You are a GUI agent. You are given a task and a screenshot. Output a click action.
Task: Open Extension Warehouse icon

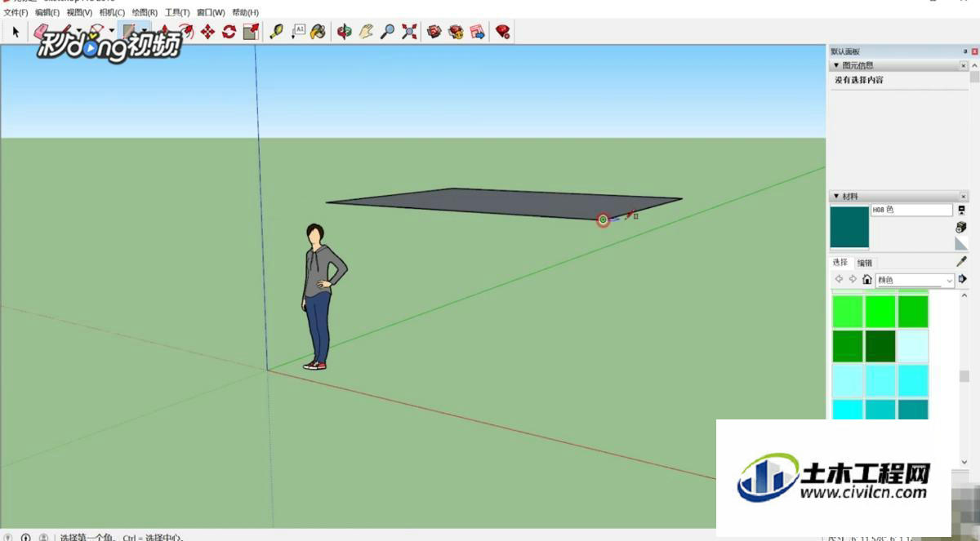click(456, 32)
